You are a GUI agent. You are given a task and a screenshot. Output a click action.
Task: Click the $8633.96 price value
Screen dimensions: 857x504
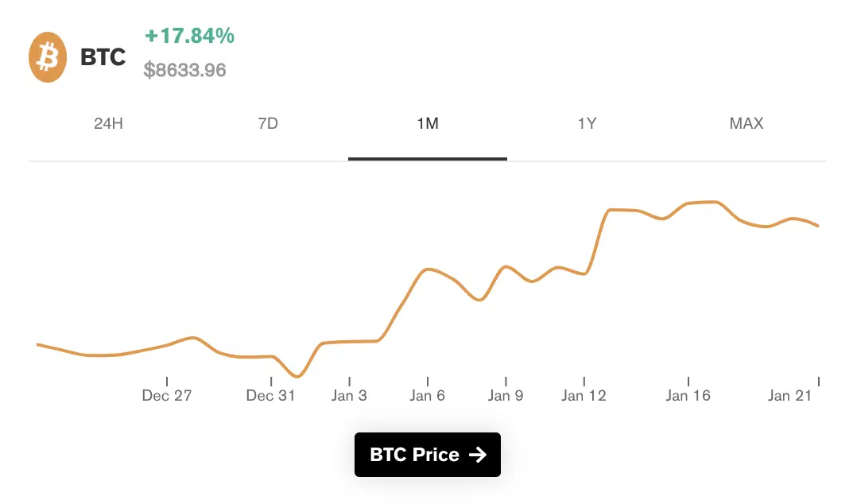point(184,70)
